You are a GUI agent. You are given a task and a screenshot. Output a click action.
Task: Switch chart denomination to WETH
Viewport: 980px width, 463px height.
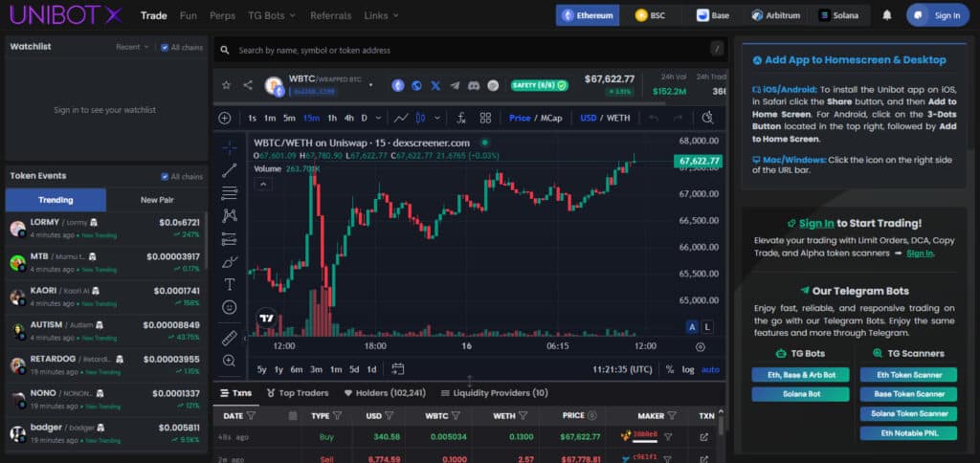pos(618,118)
